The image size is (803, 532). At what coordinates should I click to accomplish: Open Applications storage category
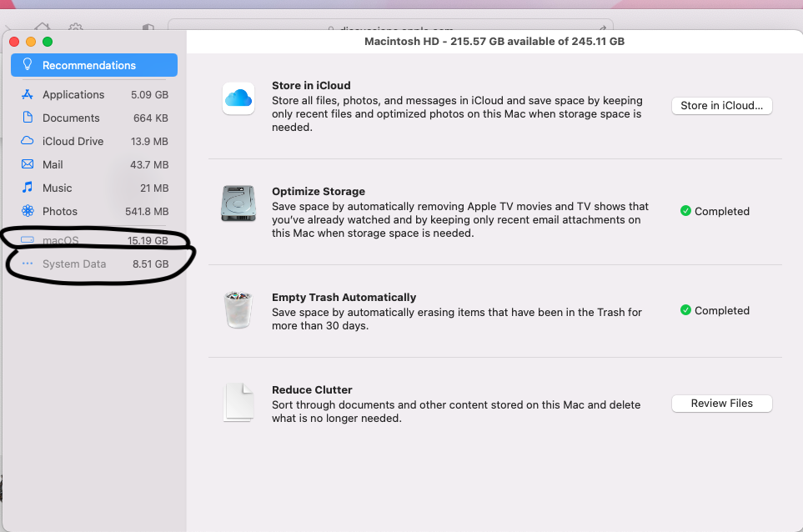click(94, 95)
